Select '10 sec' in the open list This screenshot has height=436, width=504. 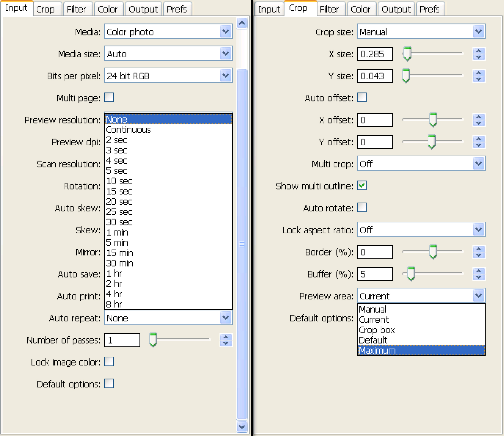(x=119, y=181)
